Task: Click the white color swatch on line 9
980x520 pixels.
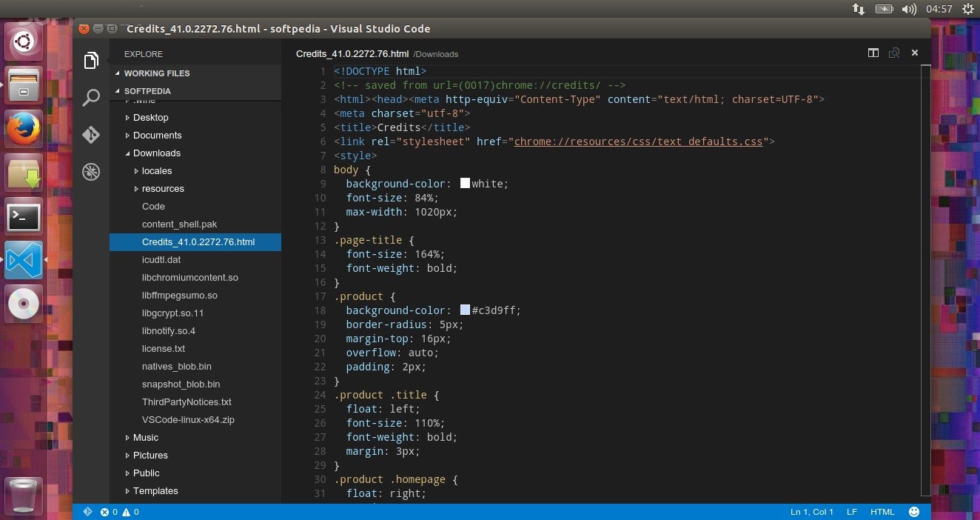Action: click(x=465, y=183)
